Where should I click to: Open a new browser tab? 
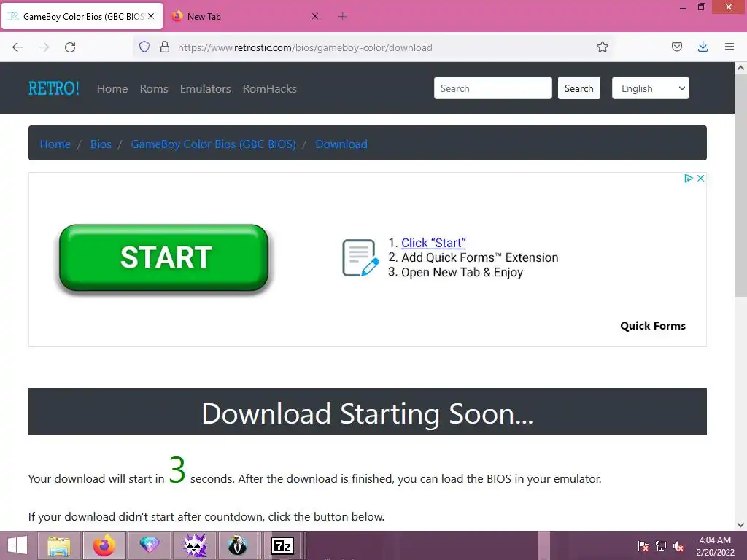coord(343,16)
